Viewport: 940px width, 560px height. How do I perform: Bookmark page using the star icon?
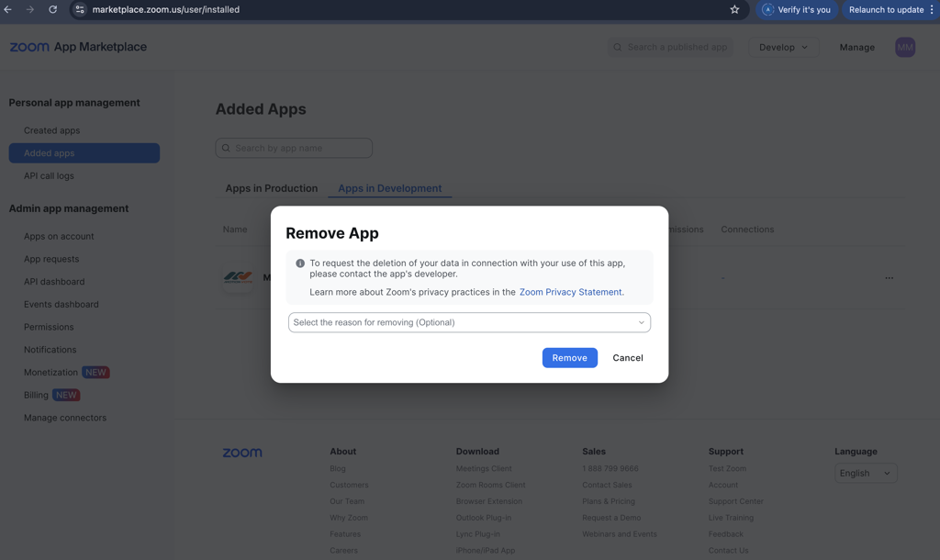[x=734, y=9]
